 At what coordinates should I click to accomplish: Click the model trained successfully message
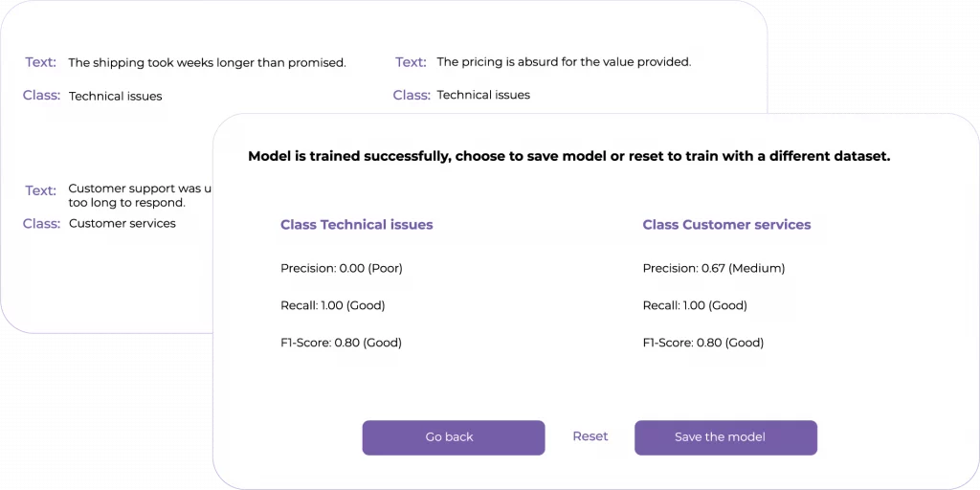568,156
